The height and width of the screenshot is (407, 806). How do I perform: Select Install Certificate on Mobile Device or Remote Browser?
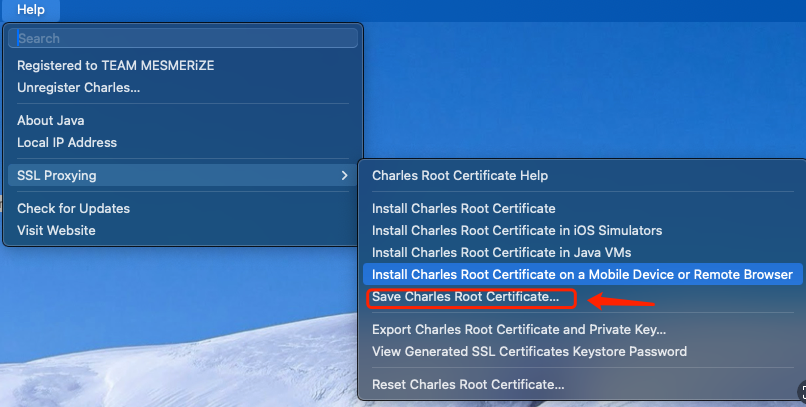click(x=583, y=274)
